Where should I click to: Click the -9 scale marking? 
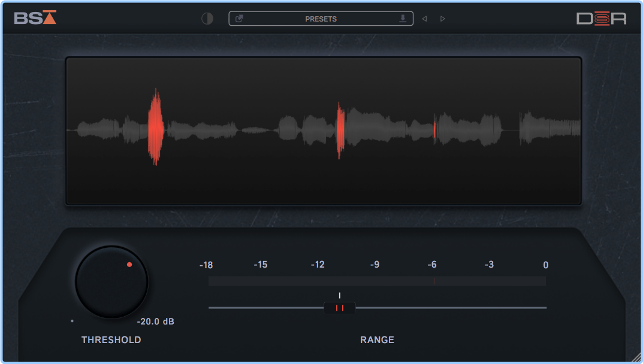coord(375,265)
